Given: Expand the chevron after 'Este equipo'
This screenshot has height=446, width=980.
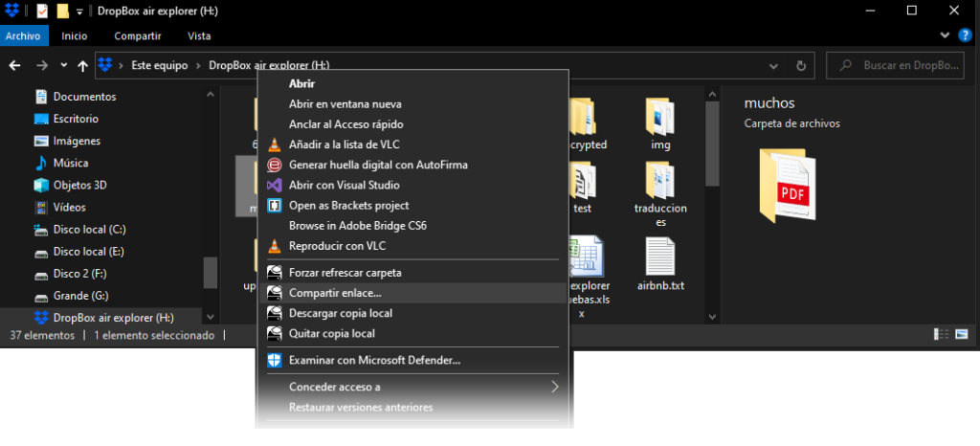Looking at the screenshot, I should (x=199, y=65).
